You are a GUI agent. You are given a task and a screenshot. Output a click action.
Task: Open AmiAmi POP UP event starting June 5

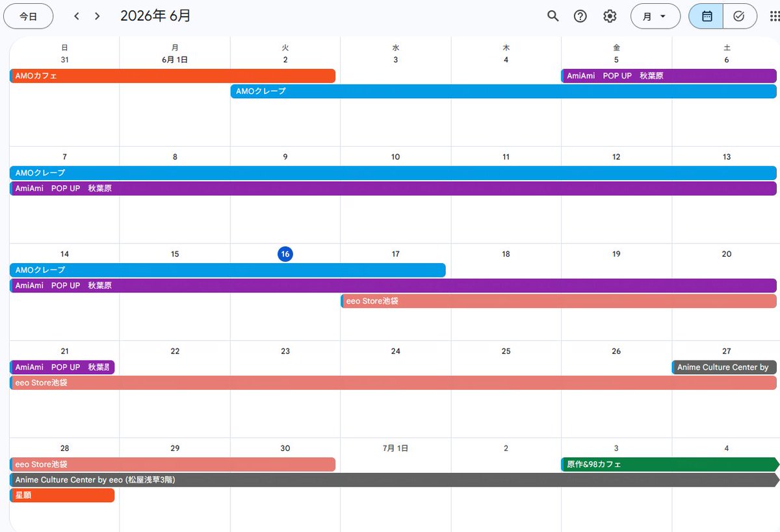tap(669, 76)
